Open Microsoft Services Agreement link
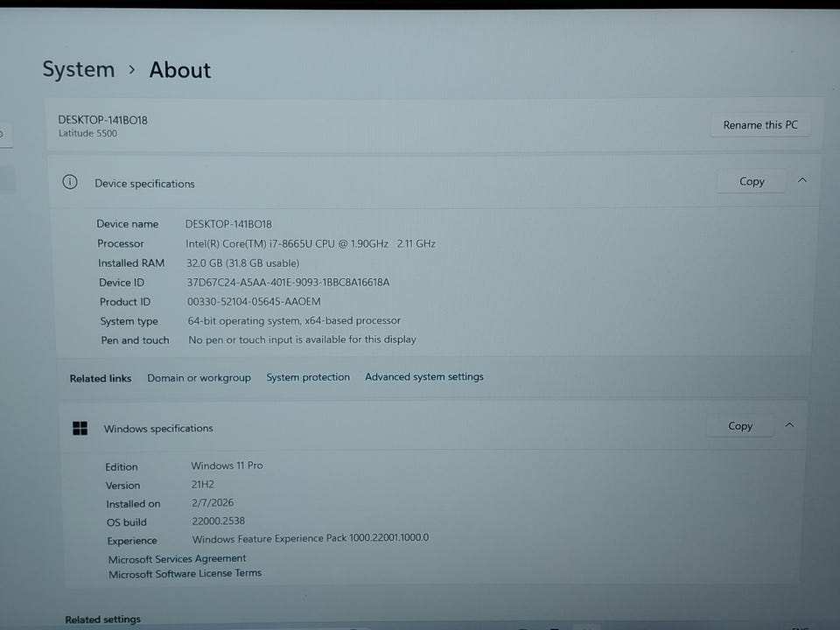This screenshot has height=630, width=840. pos(177,559)
